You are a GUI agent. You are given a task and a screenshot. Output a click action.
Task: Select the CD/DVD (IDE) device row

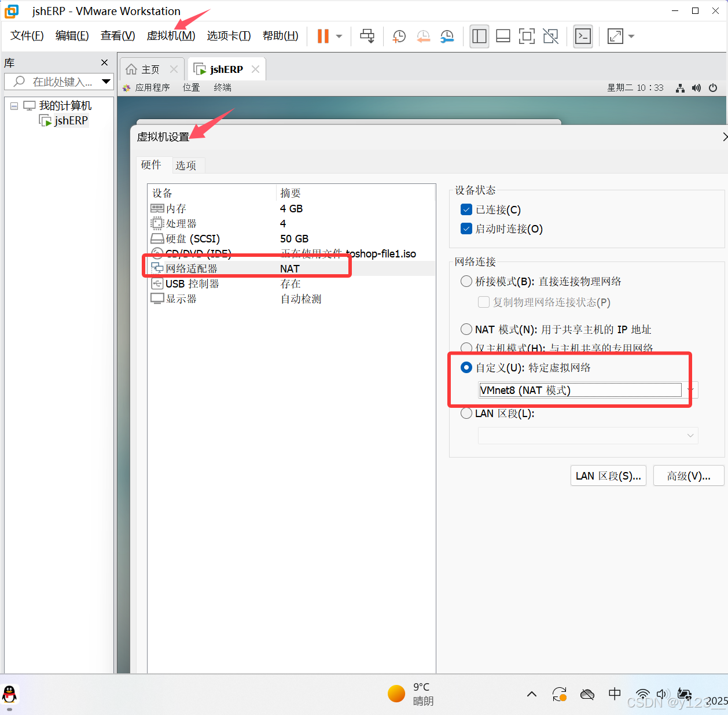point(292,253)
